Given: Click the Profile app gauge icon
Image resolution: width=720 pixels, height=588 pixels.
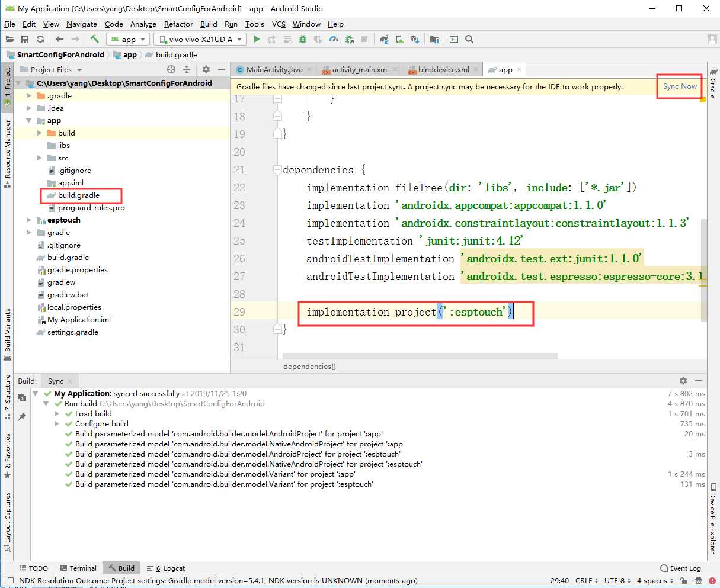Looking at the screenshot, I should point(334,39).
